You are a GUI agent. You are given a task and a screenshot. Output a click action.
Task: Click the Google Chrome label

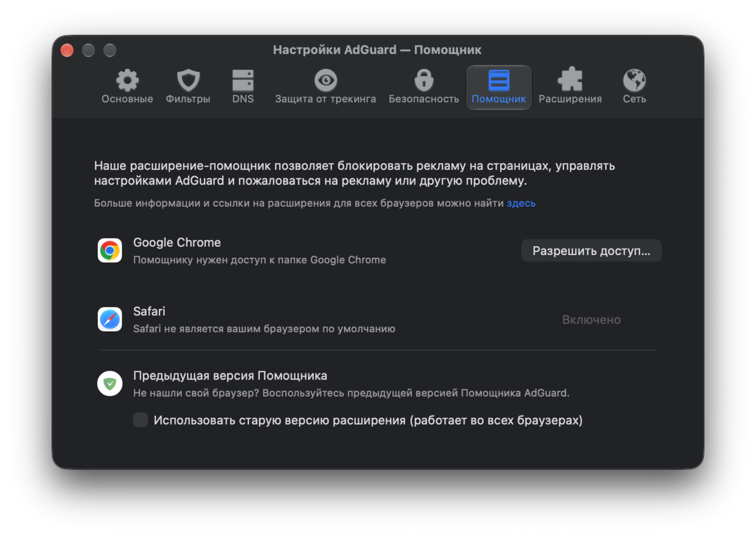click(x=177, y=243)
